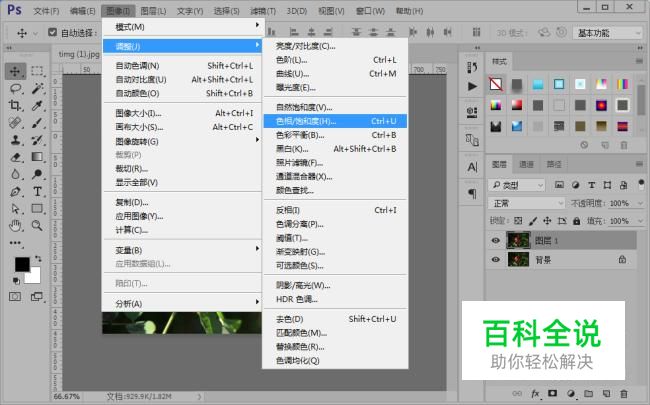
Task: Click the black foreground color swatch
Action: (x=20, y=263)
